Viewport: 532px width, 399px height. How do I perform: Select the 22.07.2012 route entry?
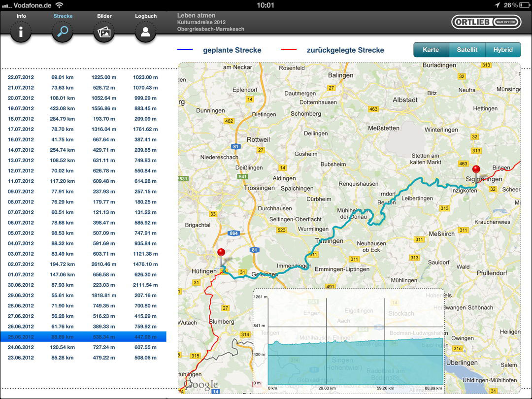point(83,77)
